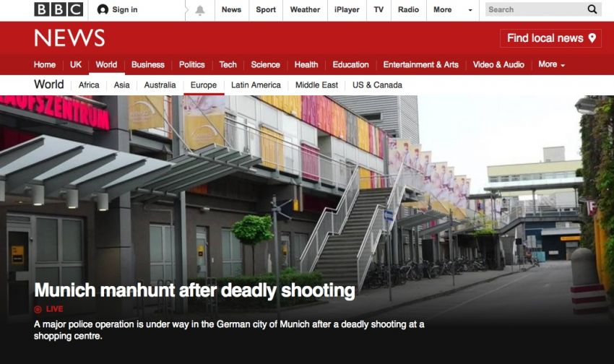614x364 pixels.
Task: Open the Business section
Action: point(148,64)
